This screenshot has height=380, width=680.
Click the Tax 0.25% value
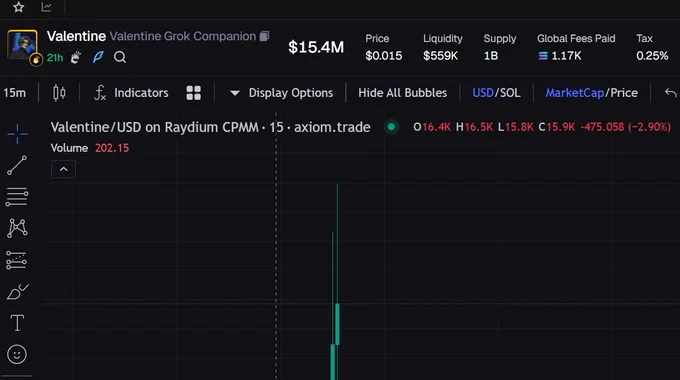point(652,56)
